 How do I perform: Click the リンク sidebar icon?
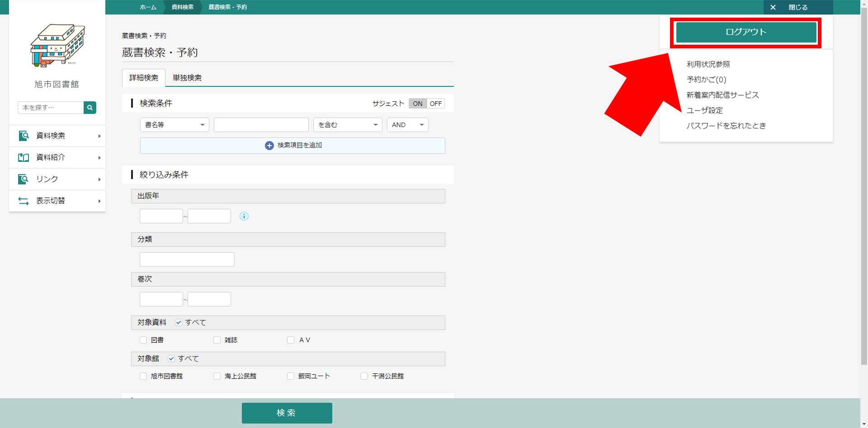(24, 179)
